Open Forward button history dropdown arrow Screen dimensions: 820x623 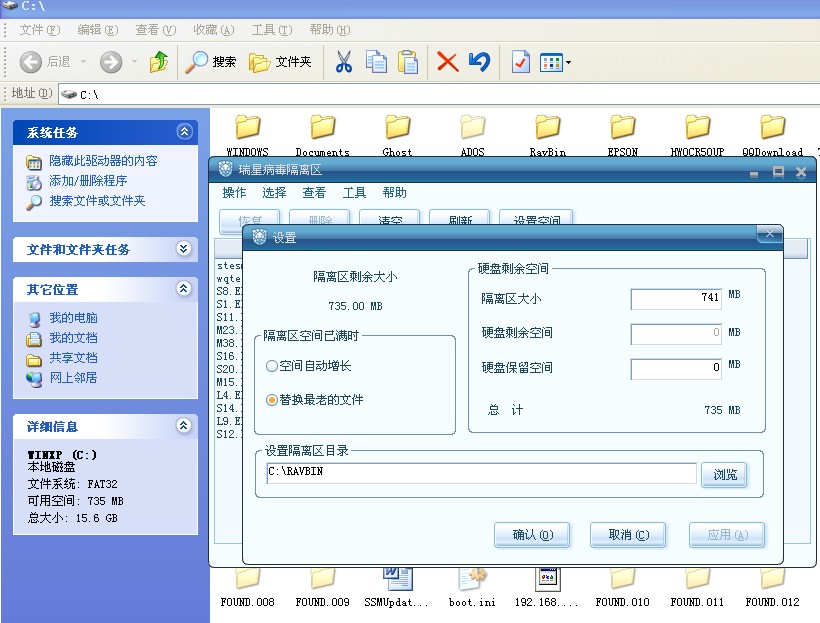coord(134,62)
